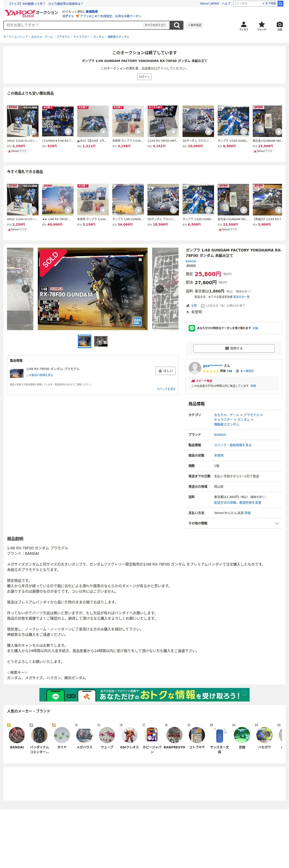Toggle watch star on the 34,000円 item

click(x=138, y=210)
